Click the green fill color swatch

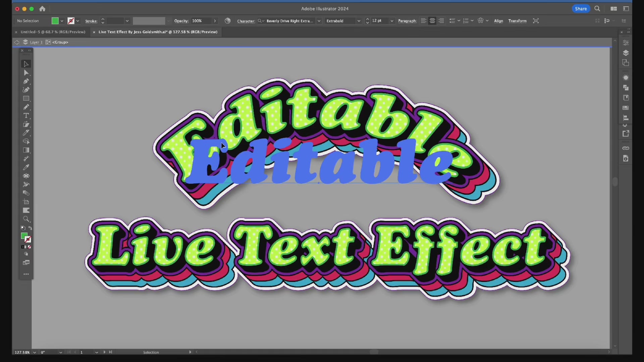pos(55,21)
